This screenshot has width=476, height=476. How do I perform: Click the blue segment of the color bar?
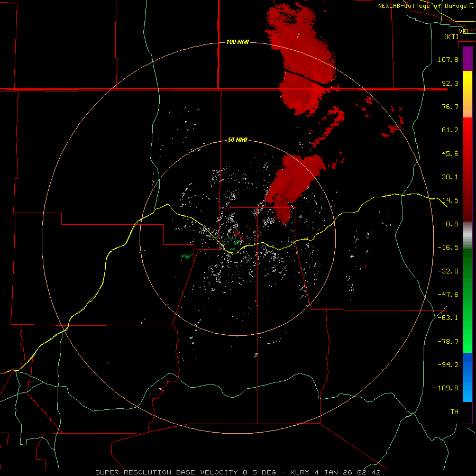click(x=467, y=377)
